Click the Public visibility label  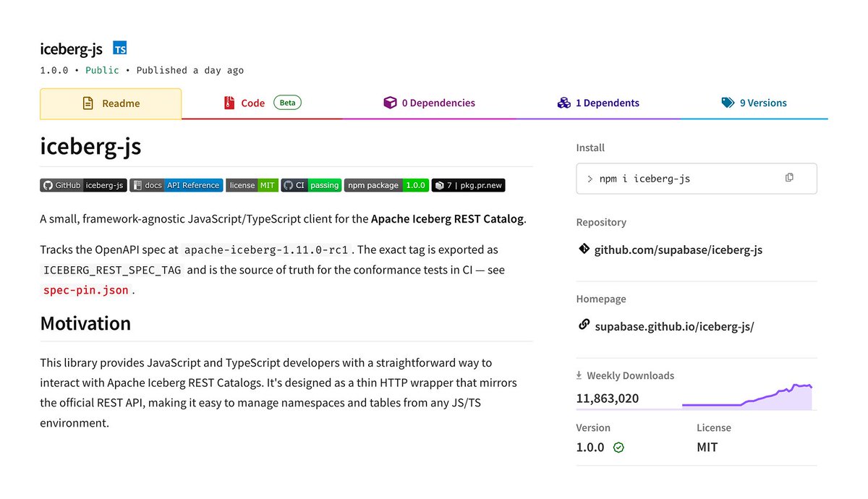pyautogui.click(x=102, y=70)
